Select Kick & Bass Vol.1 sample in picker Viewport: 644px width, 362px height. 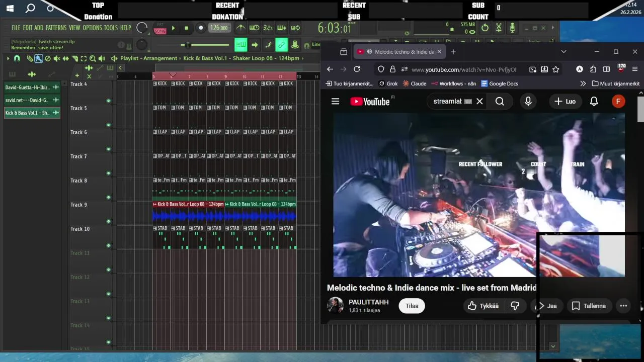pos(32,113)
